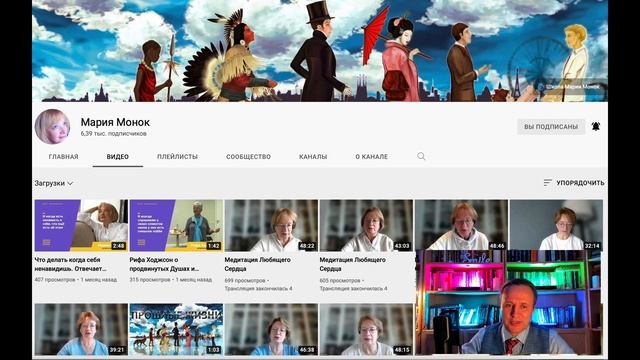Click the ВЫ ПОДПИСАНЫ subscribed button
This screenshot has height=360, width=640.
(x=551, y=127)
